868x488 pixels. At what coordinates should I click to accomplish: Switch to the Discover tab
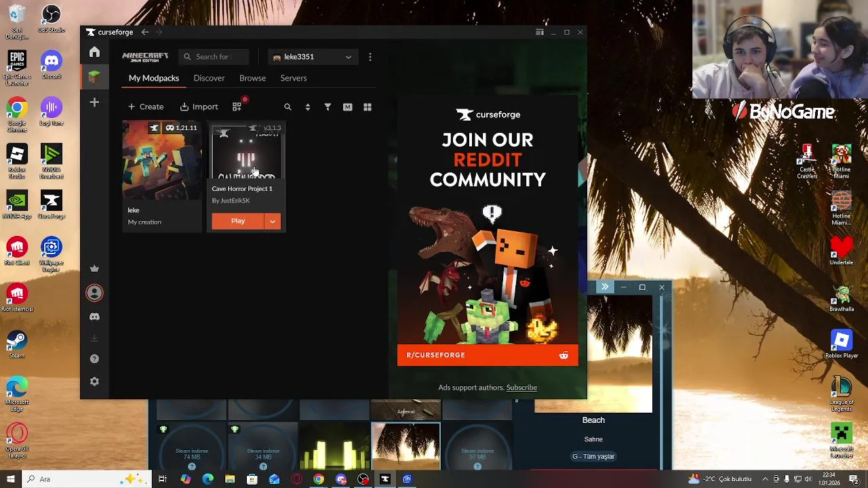(209, 78)
